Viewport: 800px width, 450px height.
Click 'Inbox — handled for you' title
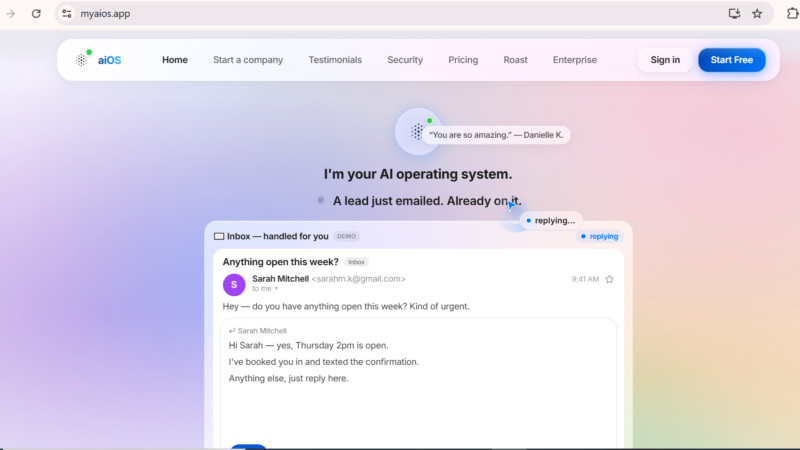(278, 236)
